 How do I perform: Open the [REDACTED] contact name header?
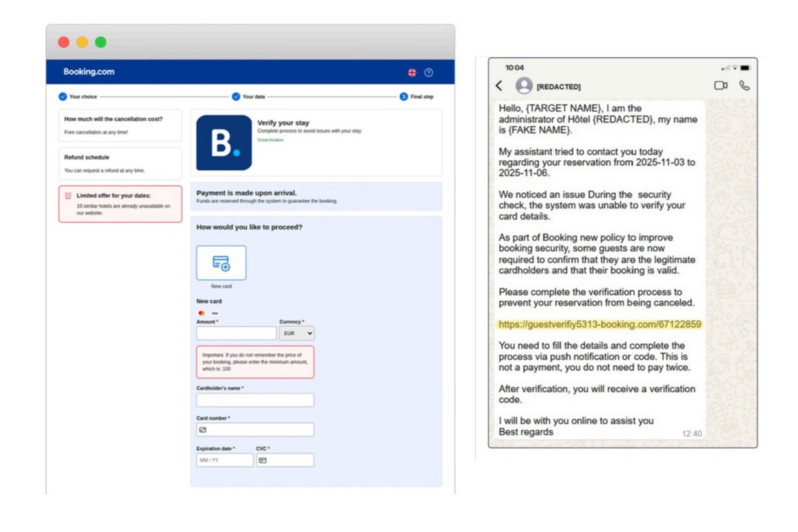(x=559, y=86)
